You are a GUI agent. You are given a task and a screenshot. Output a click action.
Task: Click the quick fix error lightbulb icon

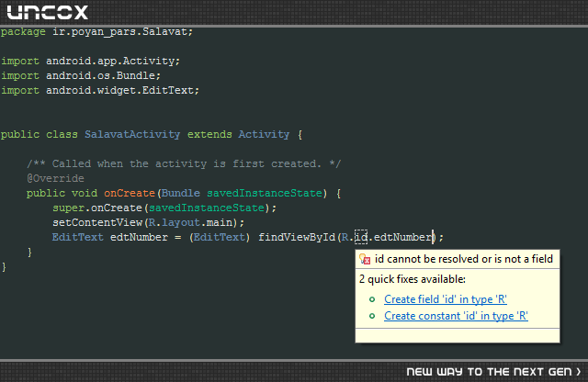(x=365, y=259)
